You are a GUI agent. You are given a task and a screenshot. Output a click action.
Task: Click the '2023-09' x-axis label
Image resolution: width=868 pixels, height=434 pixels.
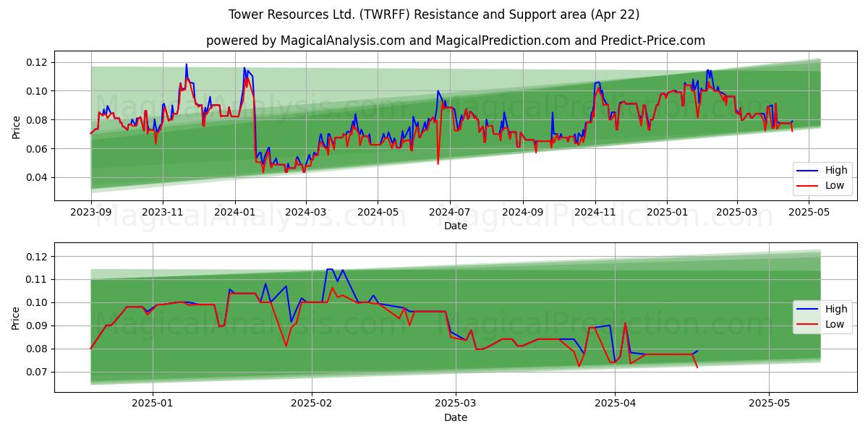tap(90, 213)
